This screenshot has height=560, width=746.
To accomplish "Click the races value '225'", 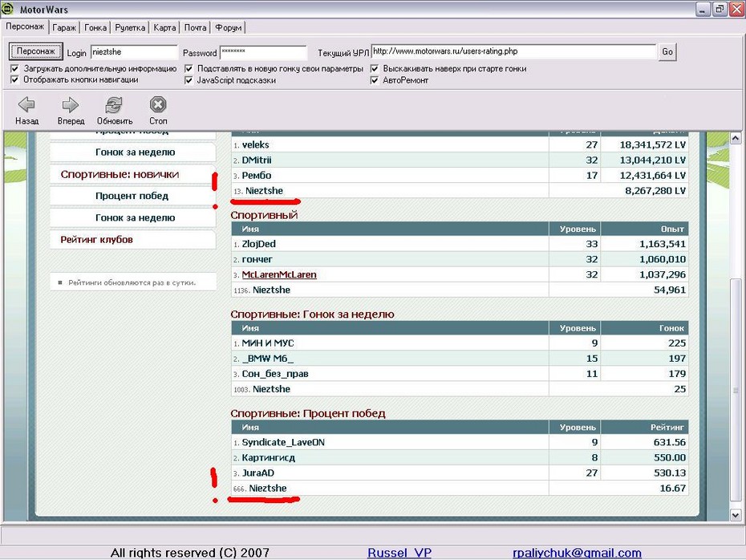I will pyautogui.click(x=676, y=343).
